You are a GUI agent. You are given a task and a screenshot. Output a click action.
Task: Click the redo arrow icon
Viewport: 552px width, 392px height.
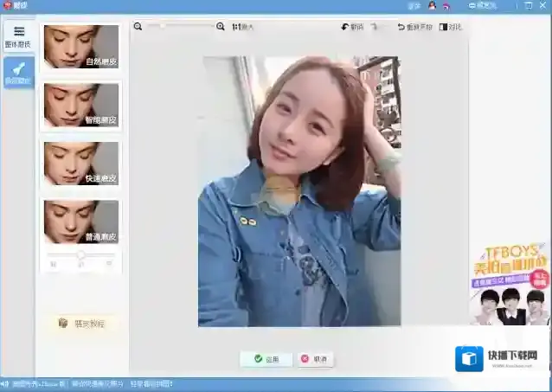coord(375,27)
